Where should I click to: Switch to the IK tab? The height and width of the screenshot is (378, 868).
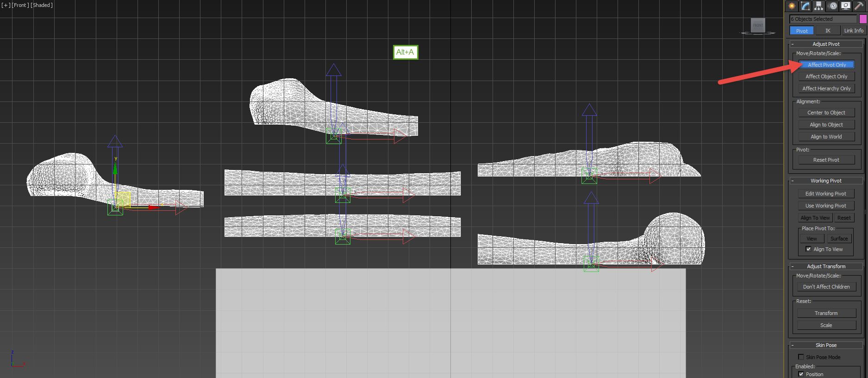828,31
